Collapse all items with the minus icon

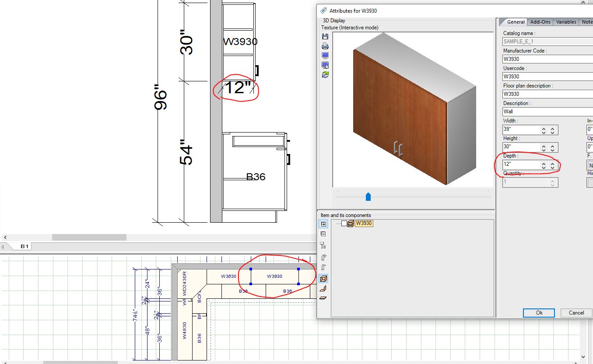click(x=323, y=234)
